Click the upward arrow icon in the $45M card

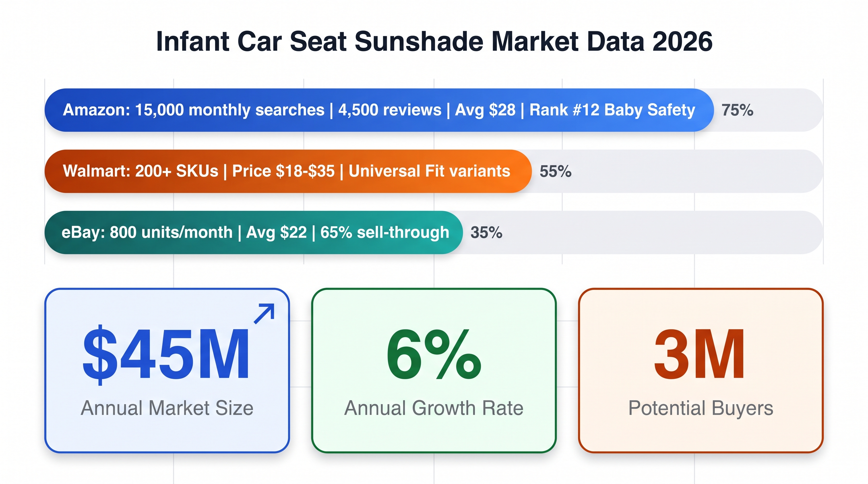tap(264, 314)
